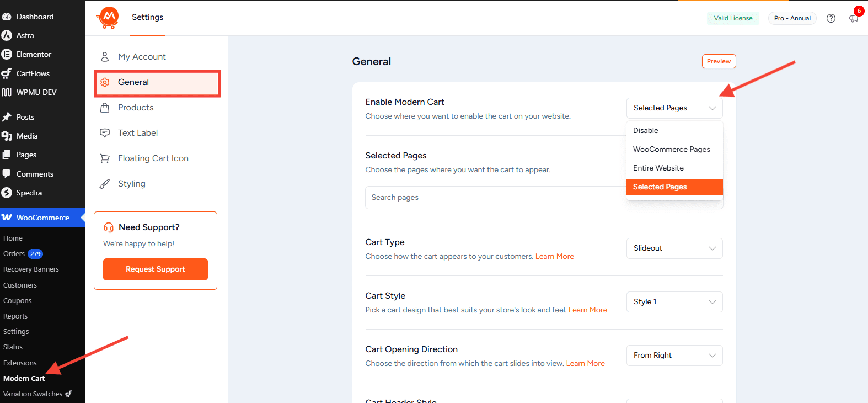This screenshot has height=403, width=868.
Task: Click the Styling brush icon
Action: point(105,184)
